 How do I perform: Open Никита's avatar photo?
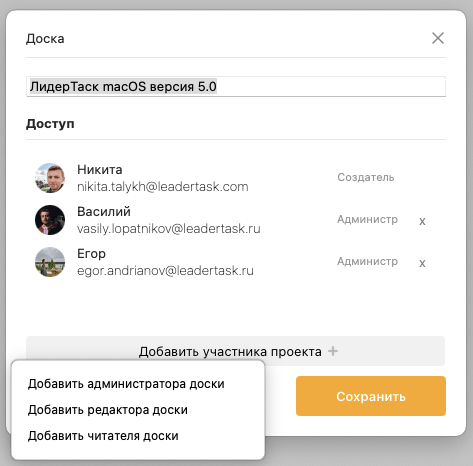coord(50,178)
